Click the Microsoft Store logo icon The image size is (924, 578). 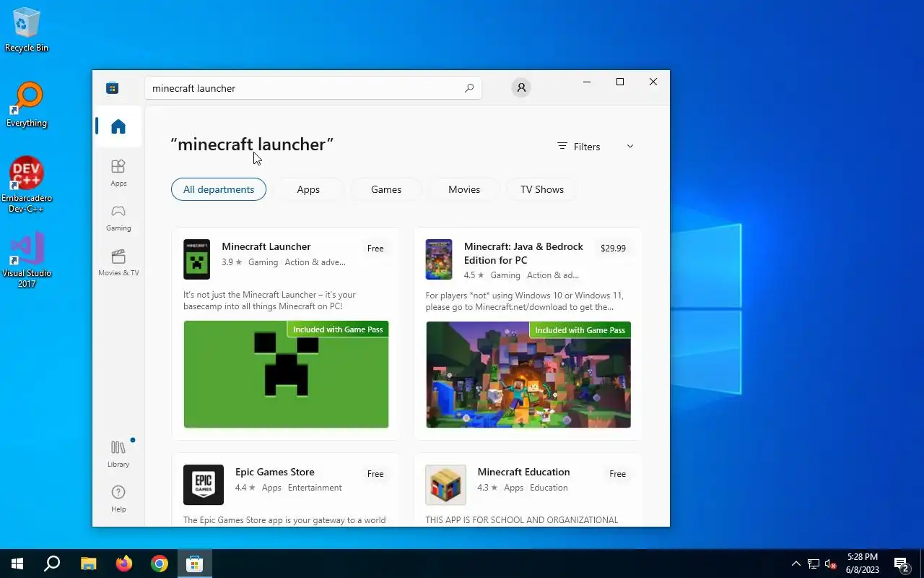click(x=112, y=88)
